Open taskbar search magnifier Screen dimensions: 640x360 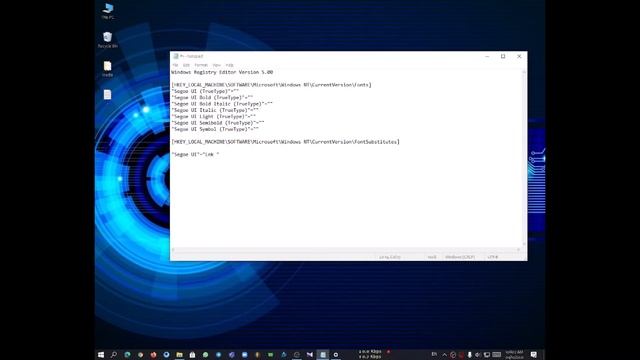tap(114, 355)
